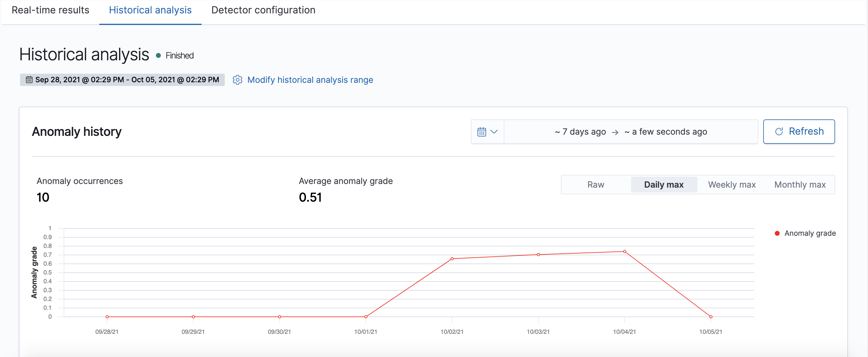Click the 10/02/21 data point on chart

click(452, 259)
